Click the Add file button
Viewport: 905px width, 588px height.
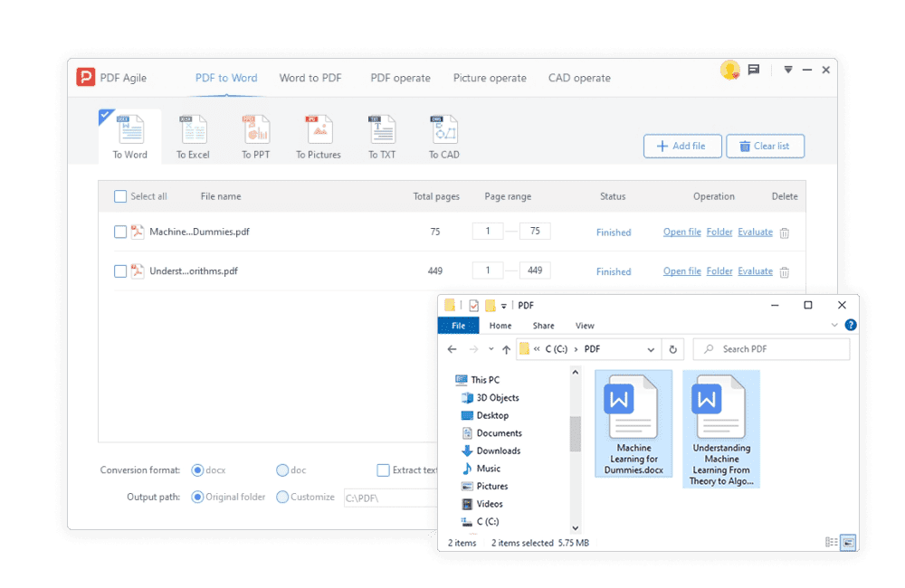pyautogui.click(x=681, y=146)
